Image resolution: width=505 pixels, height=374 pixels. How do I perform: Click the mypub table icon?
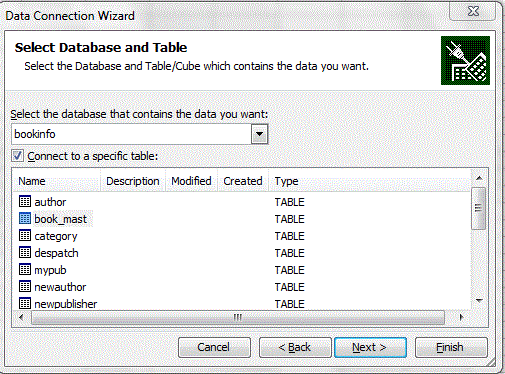pos(25,269)
